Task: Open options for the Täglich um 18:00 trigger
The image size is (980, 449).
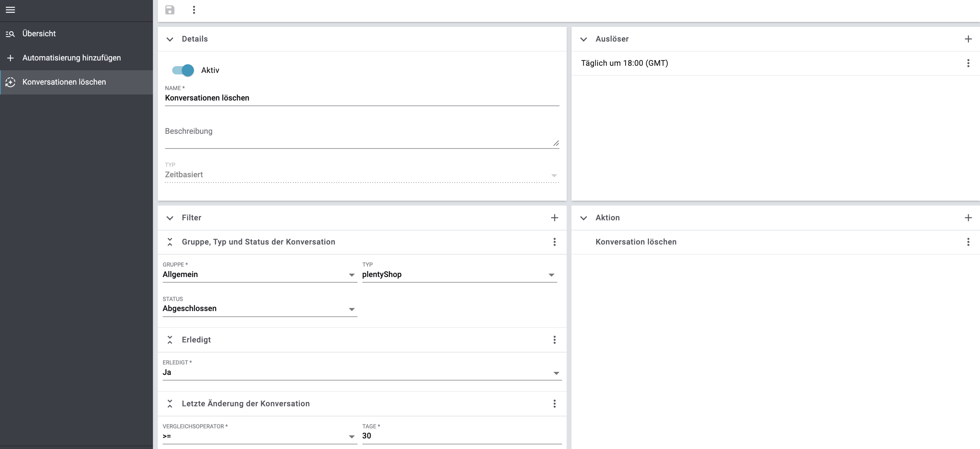Action: (x=968, y=63)
